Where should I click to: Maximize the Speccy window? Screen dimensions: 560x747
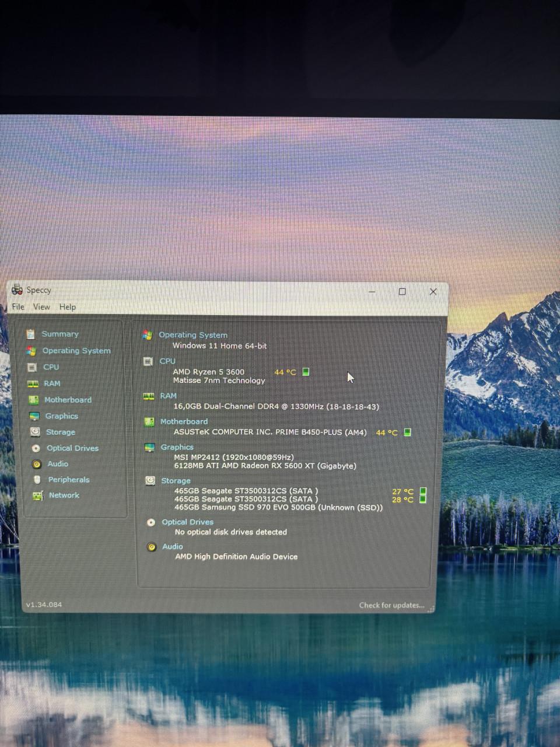coord(402,292)
